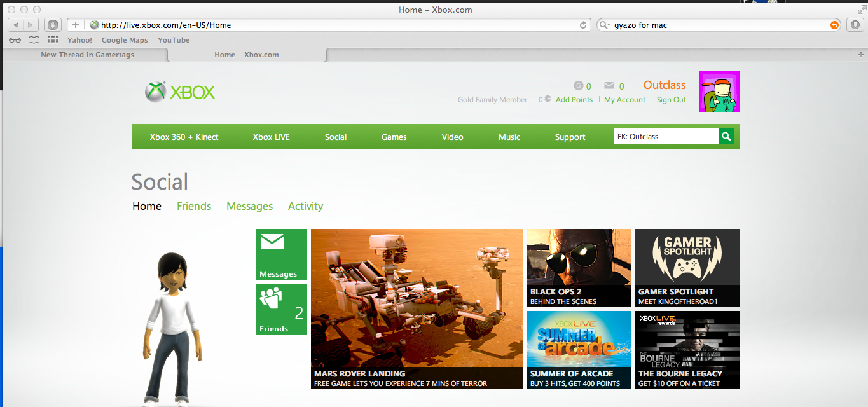The width and height of the screenshot is (868, 407).
Task: Switch to the Messages sub-tab
Action: tap(249, 206)
